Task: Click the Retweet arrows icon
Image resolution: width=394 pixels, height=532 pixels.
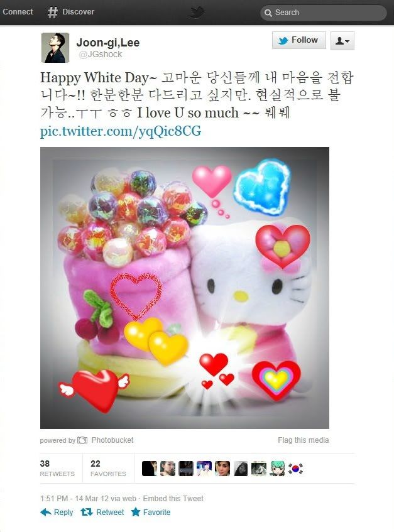Action: (87, 512)
